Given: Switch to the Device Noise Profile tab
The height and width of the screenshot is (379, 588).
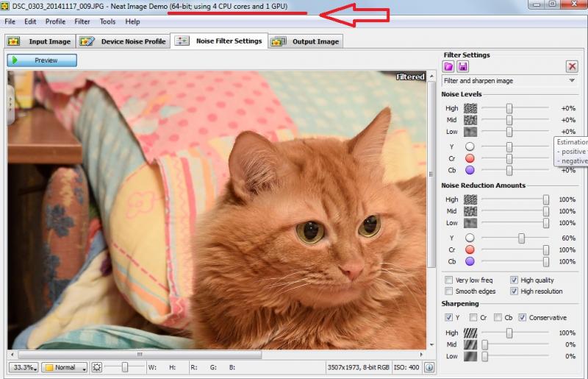Looking at the screenshot, I should [123, 41].
